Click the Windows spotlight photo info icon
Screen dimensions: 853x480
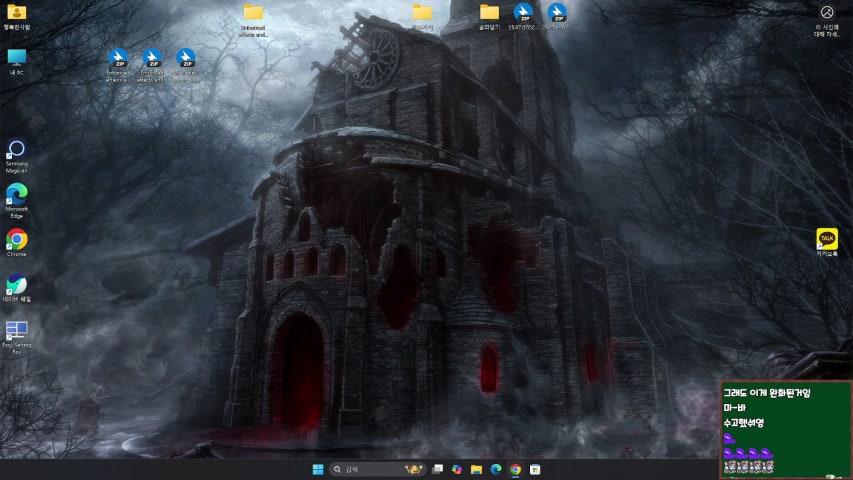(827, 20)
